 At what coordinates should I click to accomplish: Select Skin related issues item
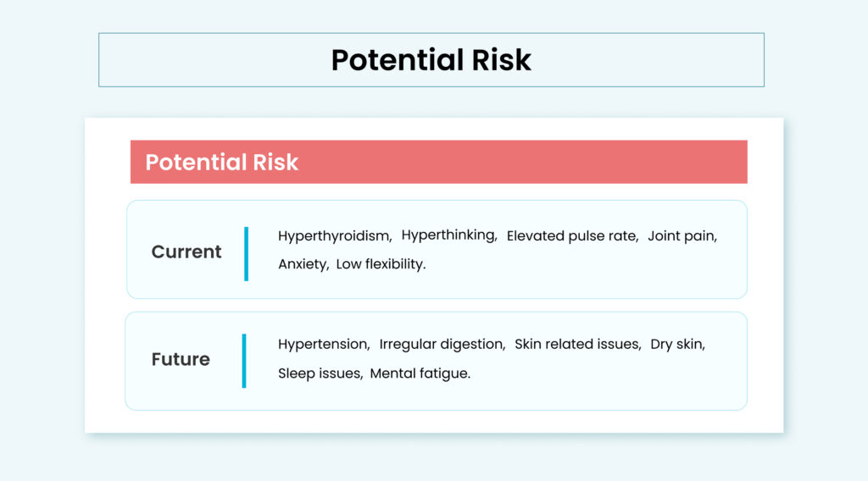coord(578,345)
